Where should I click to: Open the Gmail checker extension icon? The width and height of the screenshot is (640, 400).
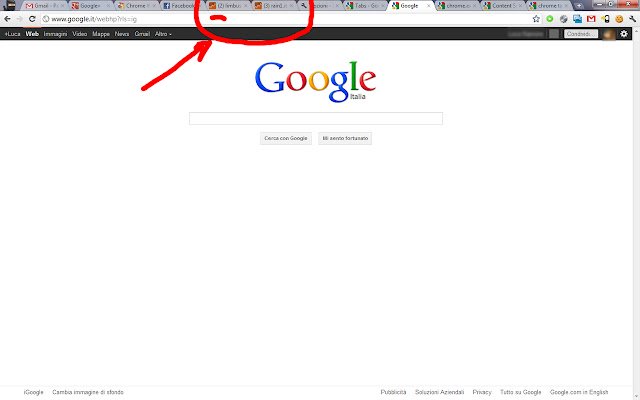[x=591, y=19]
